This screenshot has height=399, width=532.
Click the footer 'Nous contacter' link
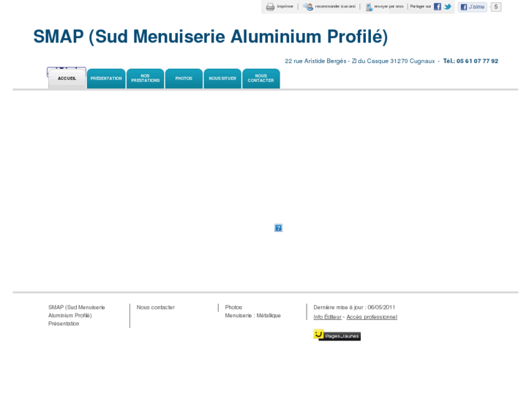pyautogui.click(x=156, y=307)
